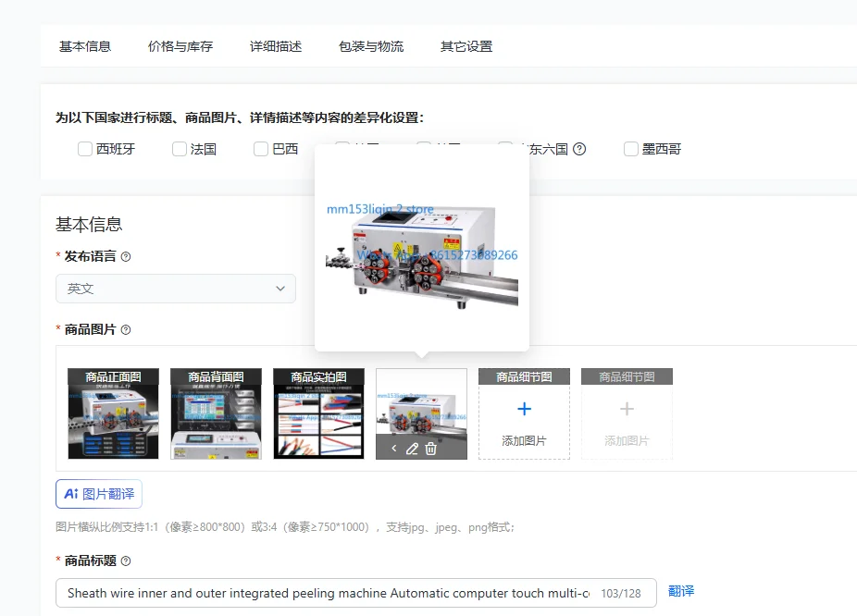This screenshot has height=616, width=857.
Task: Show help for 中东六国 question icon
Action: pos(579,149)
